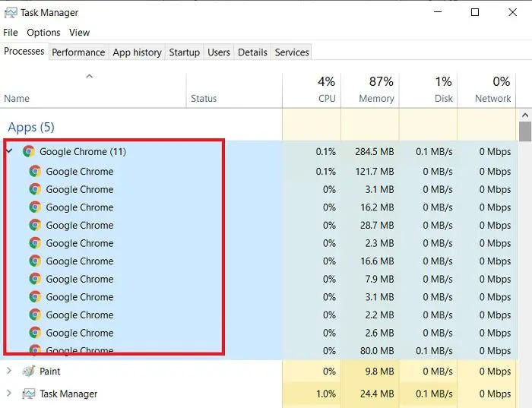Click the vertical scrollbar thumb

click(525, 132)
